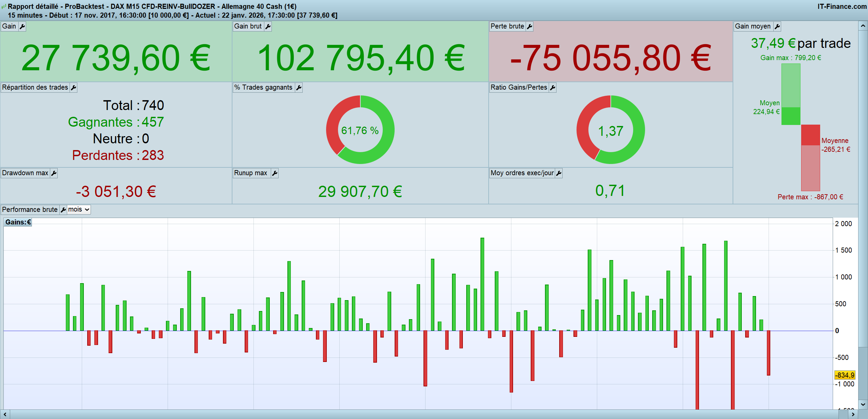The width and height of the screenshot is (868, 419).
Task: Click the Gains:€ chart label
Action: click(x=18, y=222)
